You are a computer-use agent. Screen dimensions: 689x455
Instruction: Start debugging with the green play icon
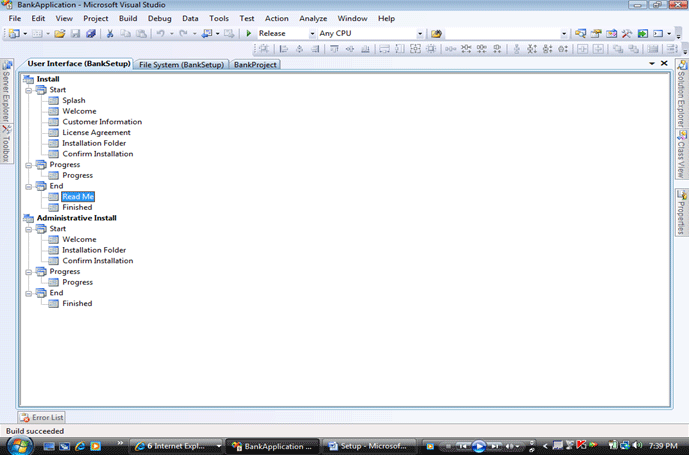(x=249, y=33)
